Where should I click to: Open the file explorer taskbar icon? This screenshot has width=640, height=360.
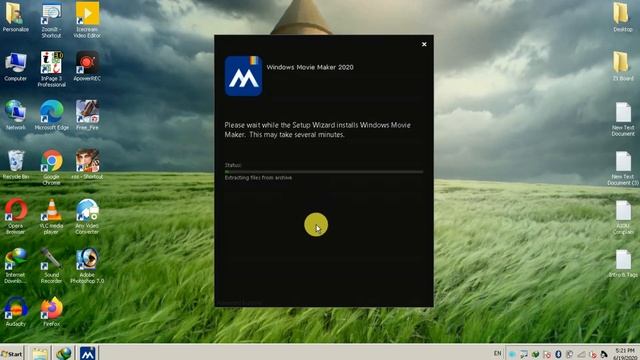pyautogui.click(x=40, y=354)
